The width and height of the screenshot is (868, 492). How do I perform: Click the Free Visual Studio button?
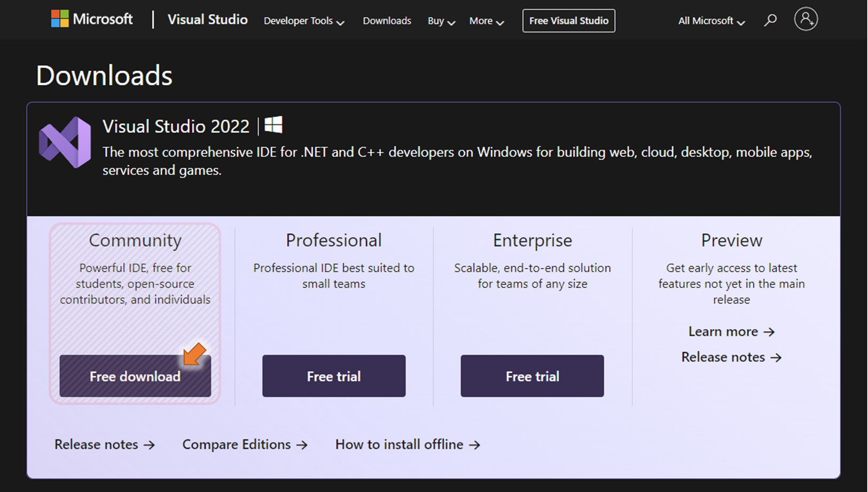coord(568,21)
